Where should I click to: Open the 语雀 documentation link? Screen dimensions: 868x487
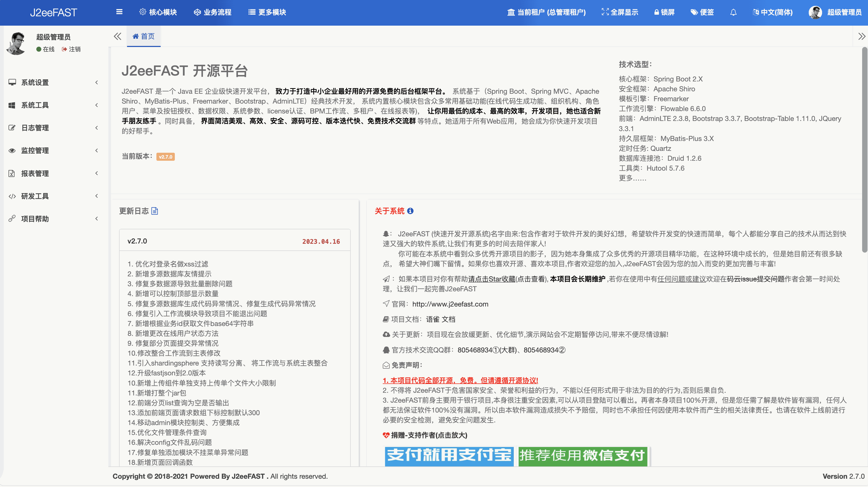coord(433,319)
